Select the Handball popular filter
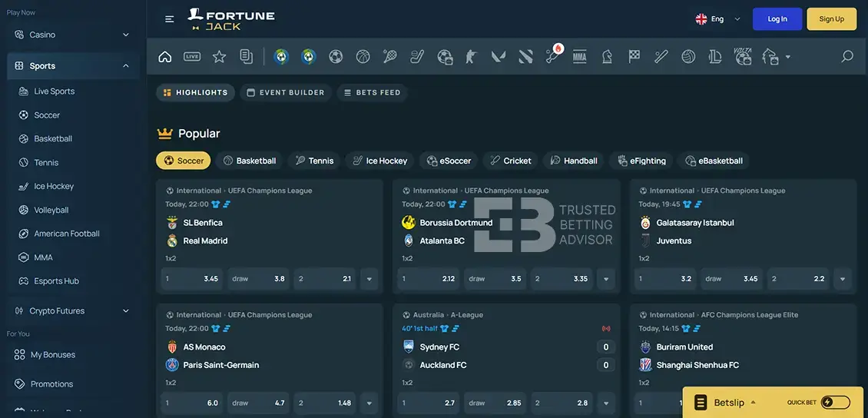868x418 pixels. pyautogui.click(x=574, y=161)
